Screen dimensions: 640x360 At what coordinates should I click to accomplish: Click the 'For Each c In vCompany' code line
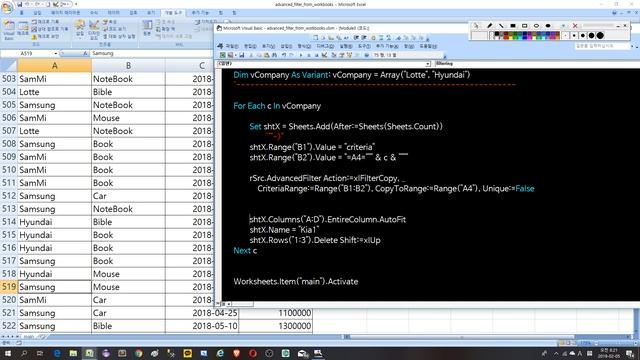277,106
